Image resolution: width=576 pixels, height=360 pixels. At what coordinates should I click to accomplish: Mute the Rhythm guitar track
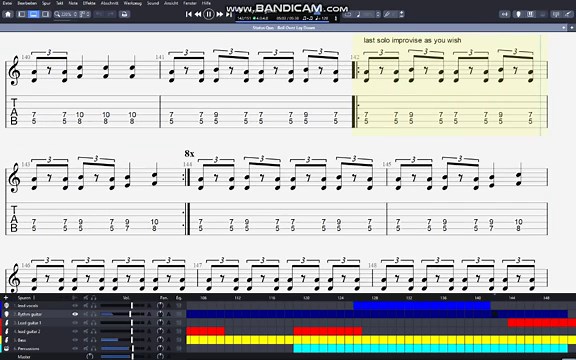pyautogui.click(x=86, y=314)
